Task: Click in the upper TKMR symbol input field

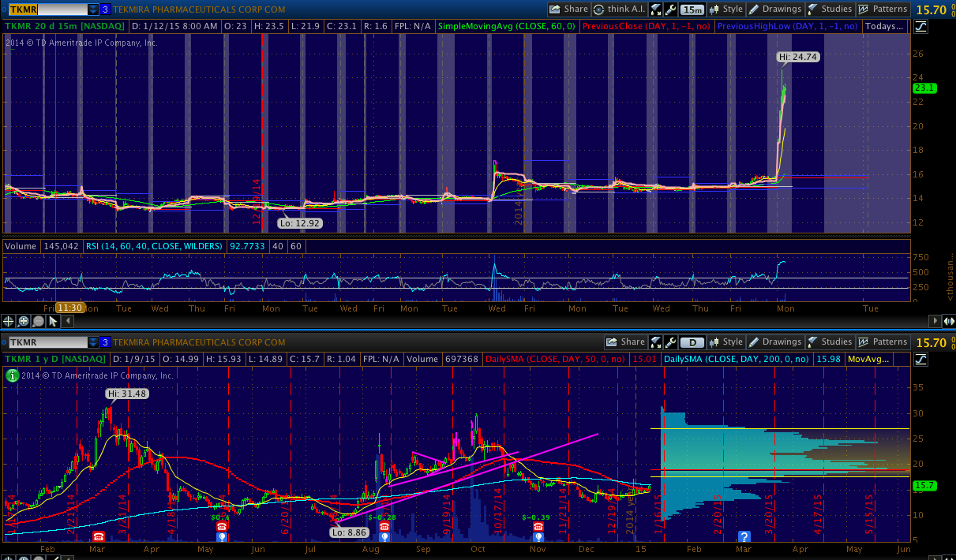Action: click(x=46, y=9)
